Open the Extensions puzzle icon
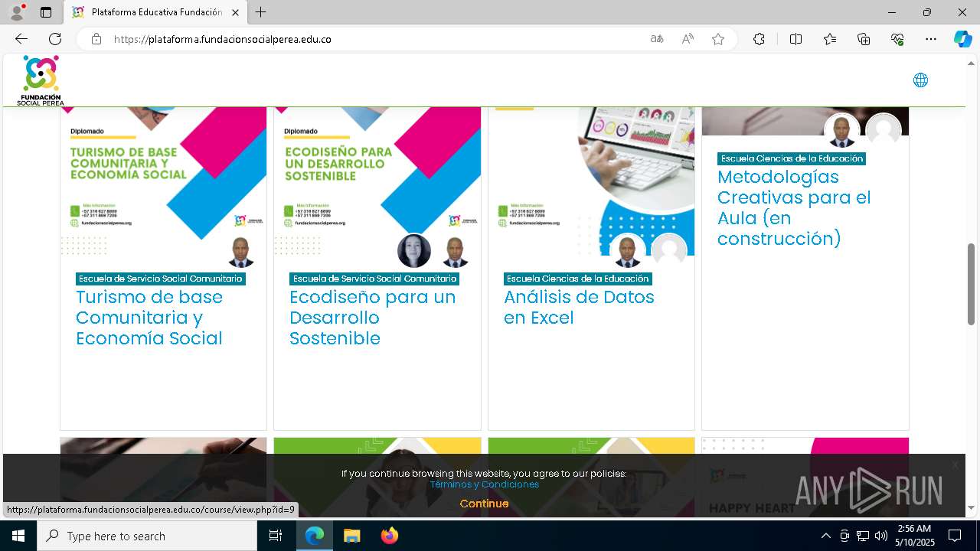Screen dimensions: 980x551 (759, 39)
